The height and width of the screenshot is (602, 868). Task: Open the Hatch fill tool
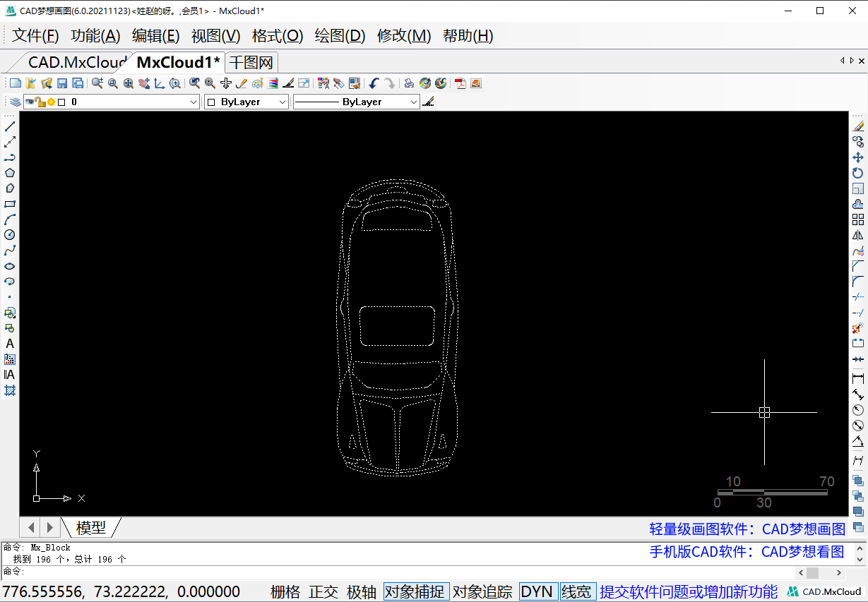pyautogui.click(x=10, y=390)
